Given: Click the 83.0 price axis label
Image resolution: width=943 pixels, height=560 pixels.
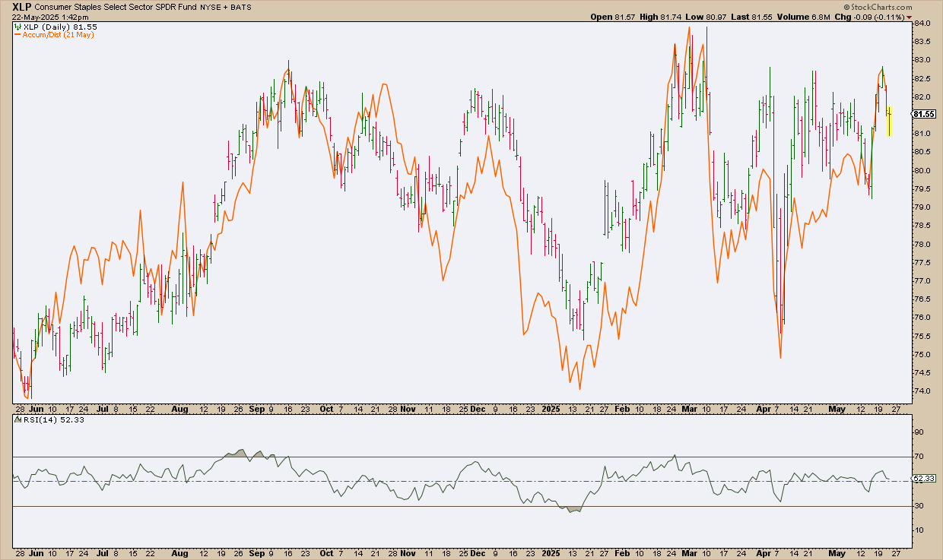Looking at the screenshot, I should point(922,60).
